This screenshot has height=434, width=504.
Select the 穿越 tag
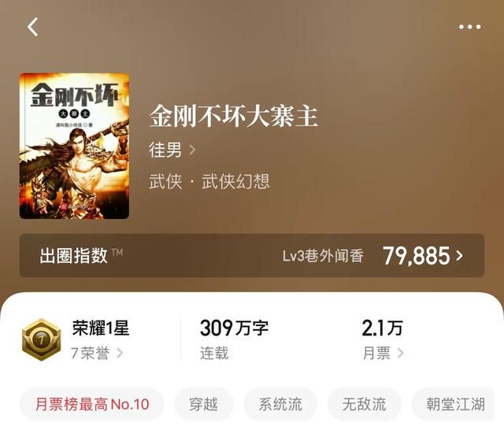[203, 404]
